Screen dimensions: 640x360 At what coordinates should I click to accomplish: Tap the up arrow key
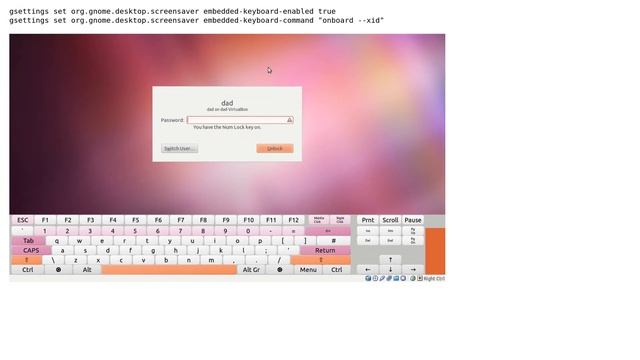point(390,260)
